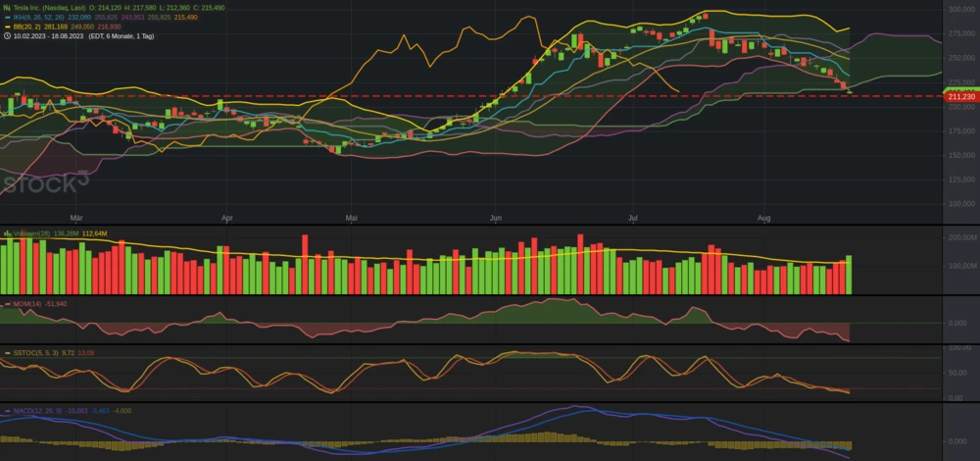Click the BB lower value 216,930
The image size is (980, 461).
[110, 26]
